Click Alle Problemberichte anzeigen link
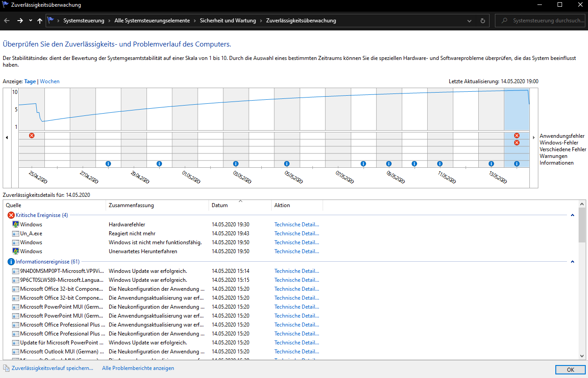588x378 pixels. coord(138,368)
